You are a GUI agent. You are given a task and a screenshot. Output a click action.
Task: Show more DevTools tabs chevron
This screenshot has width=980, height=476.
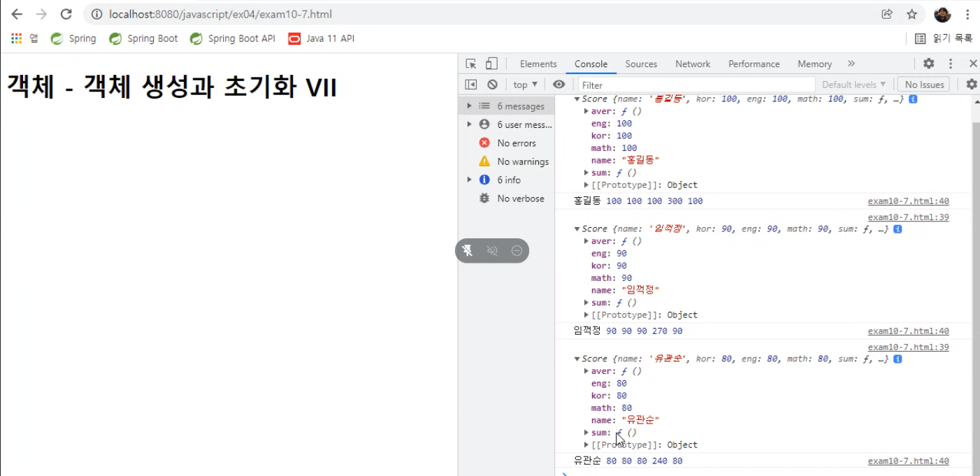(851, 64)
